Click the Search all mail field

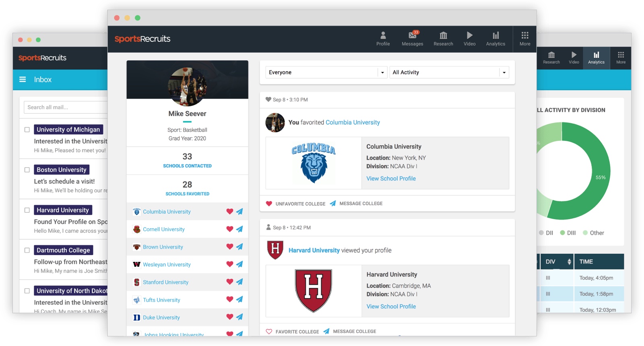pyautogui.click(x=66, y=107)
